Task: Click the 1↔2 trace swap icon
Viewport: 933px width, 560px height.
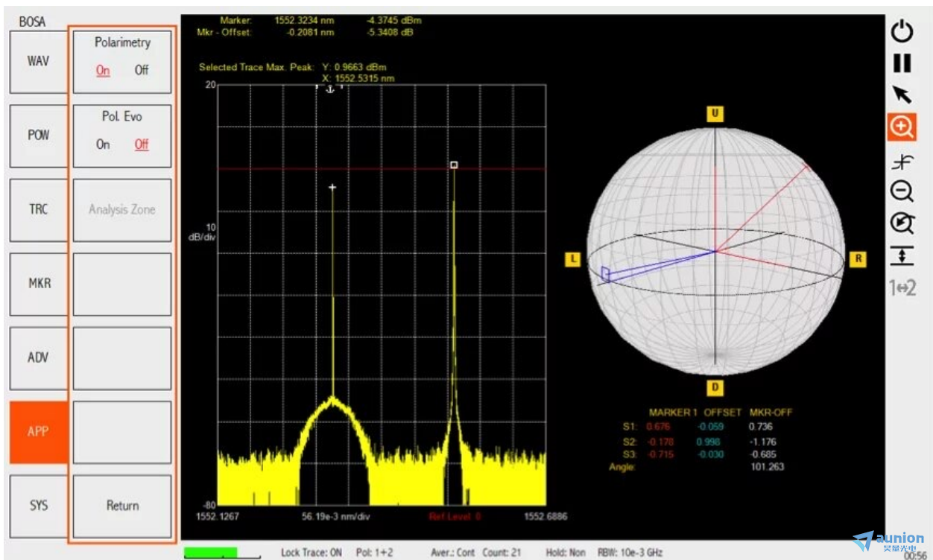Action: (902, 288)
